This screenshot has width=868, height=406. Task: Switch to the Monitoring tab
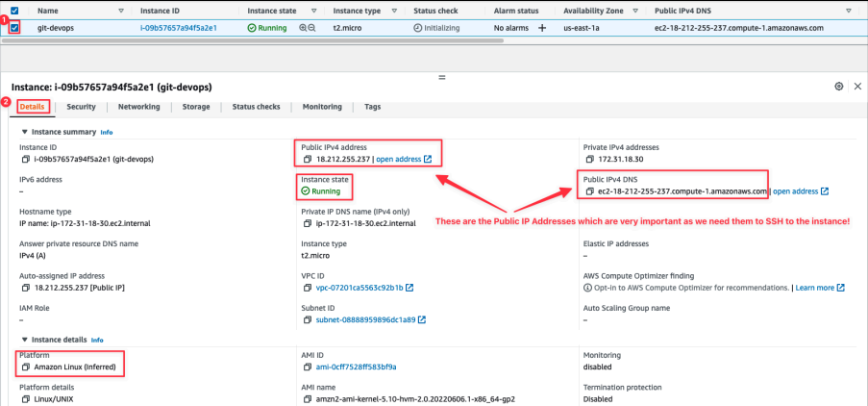pyautogui.click(x=322, y=107)
